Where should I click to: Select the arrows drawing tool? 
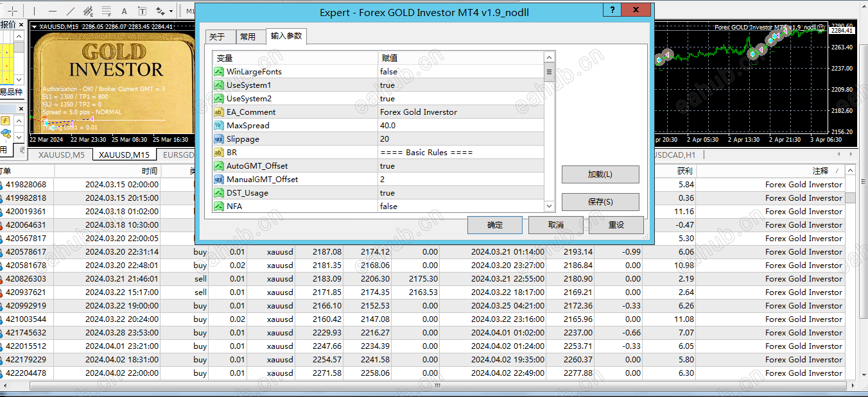[x=160, y=11]
